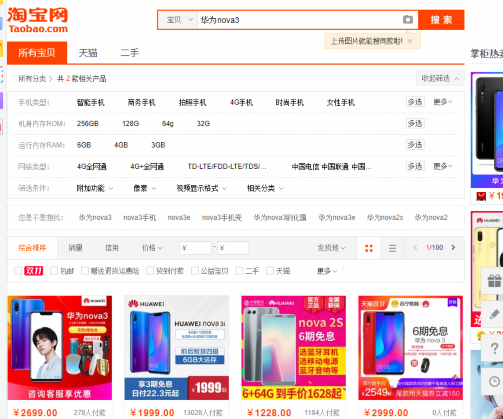This screenshot has height=419, width=503.
Task: Select the 所有宝贝 tab
Action: point(37,52)
